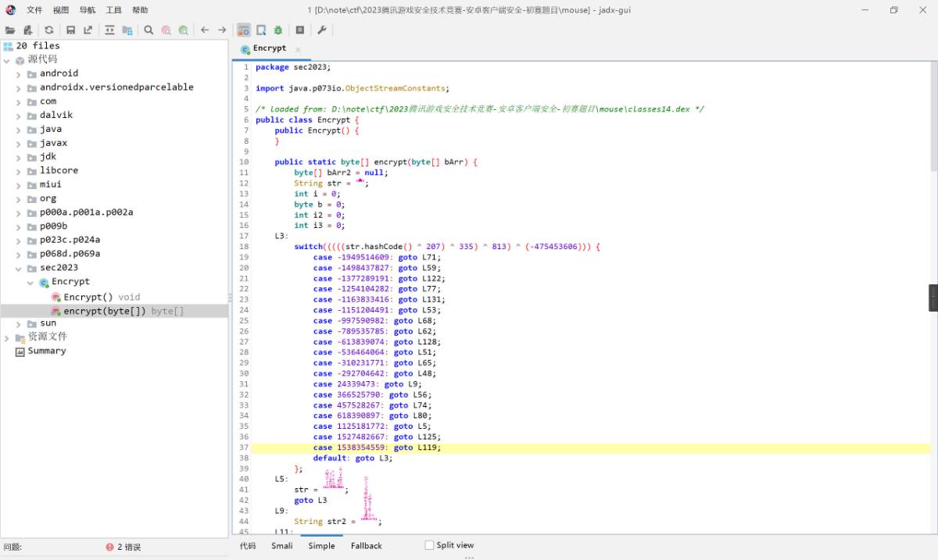
Task: Expand the javax package
Action: 19,144
